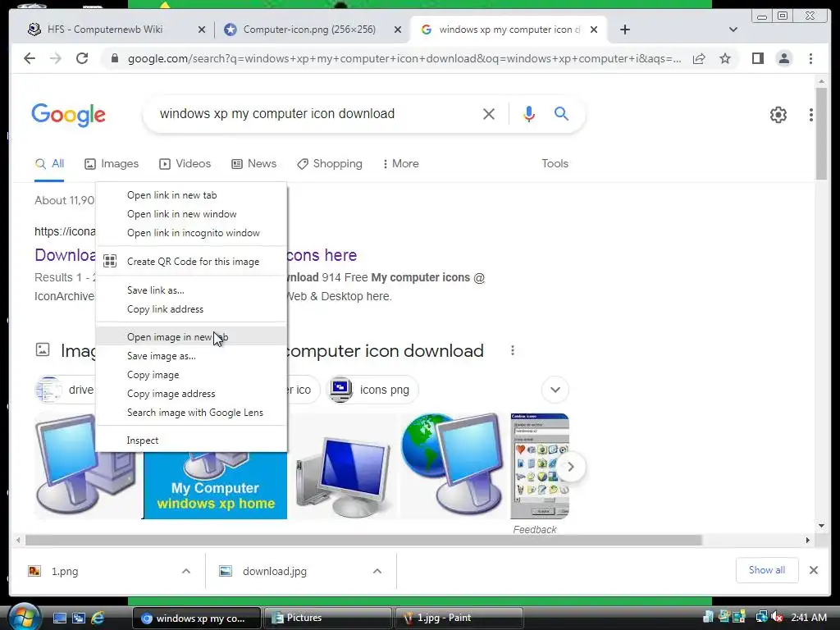Launch Internet Explorer from quick launch
Screen dimensions: 840x630
coord(98,618)
